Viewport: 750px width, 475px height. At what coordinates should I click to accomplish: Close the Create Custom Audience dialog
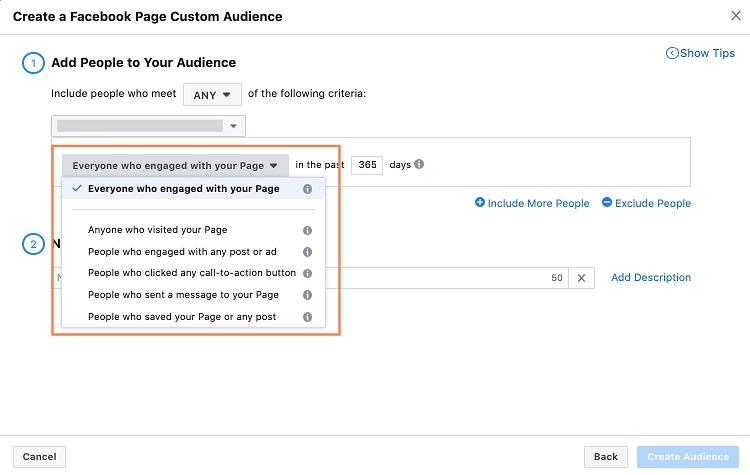[737, 16]
